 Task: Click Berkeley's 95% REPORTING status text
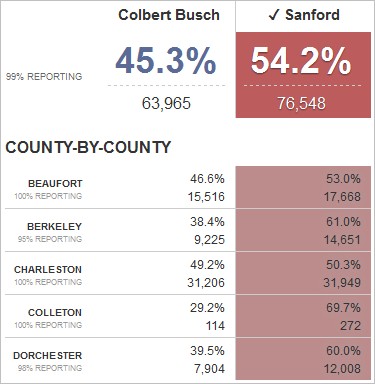point(50,239)
